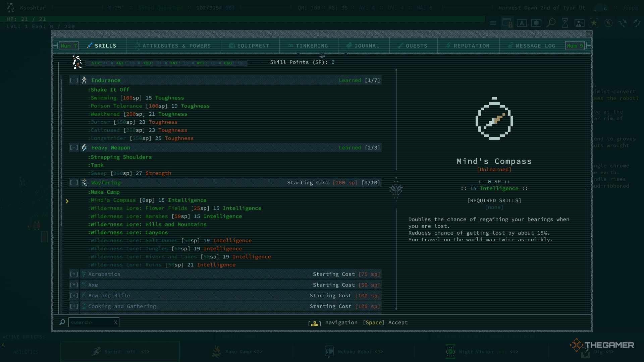The width and height of the screenshot is (644, 362).
Task: Click the Space Accept button
Action: [385, 322]
